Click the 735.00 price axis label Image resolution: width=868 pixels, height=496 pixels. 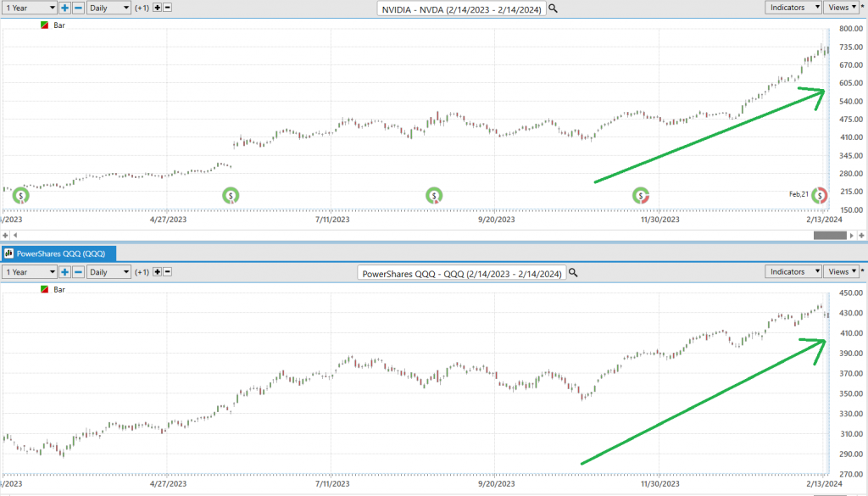(851, 47)
